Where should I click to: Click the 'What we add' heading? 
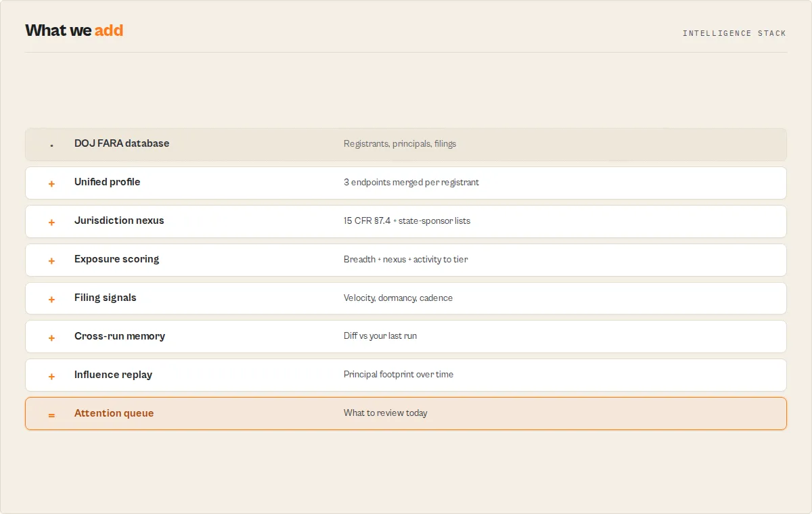pos(74,30)
